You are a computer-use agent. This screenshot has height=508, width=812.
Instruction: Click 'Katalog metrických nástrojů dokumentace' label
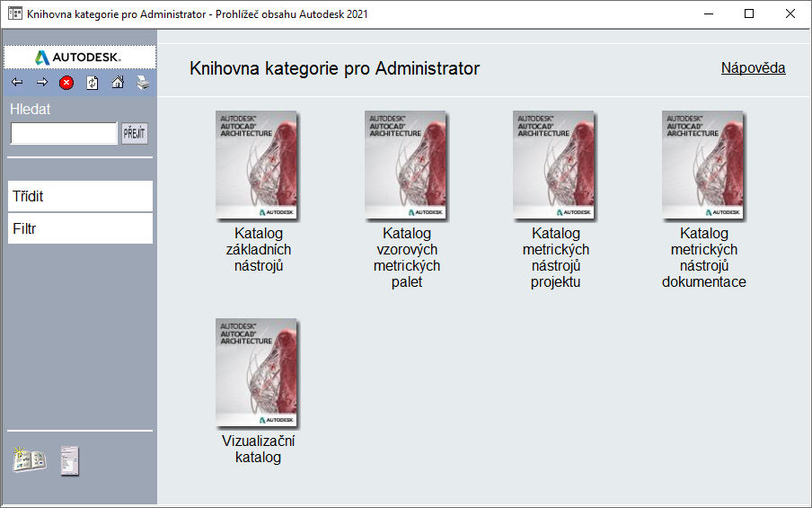point(704,258)
